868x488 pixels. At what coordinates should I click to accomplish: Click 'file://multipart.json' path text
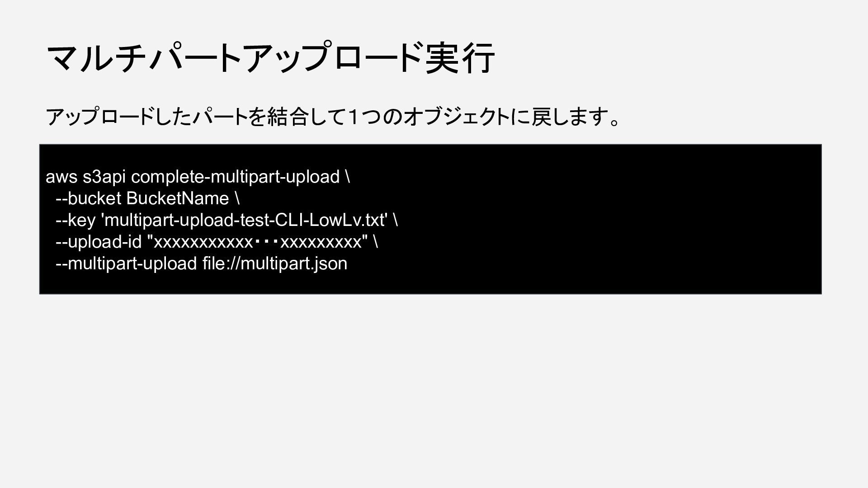click(x=275, y=263)
